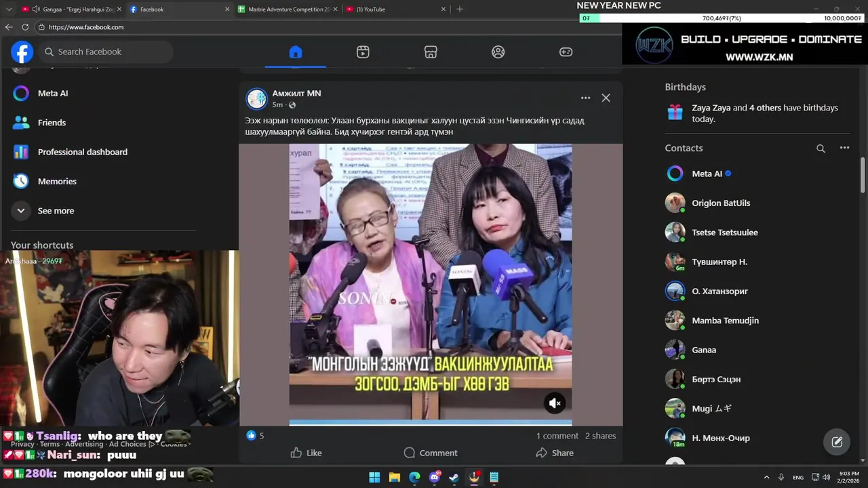Open a new browser tab
The image size is (868, 488).
click(459, 9)
